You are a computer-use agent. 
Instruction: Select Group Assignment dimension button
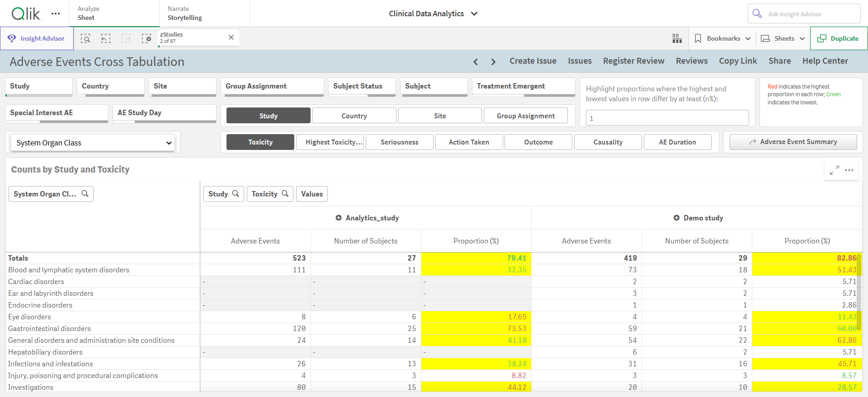pyautogui.click(x=526, y=116)
